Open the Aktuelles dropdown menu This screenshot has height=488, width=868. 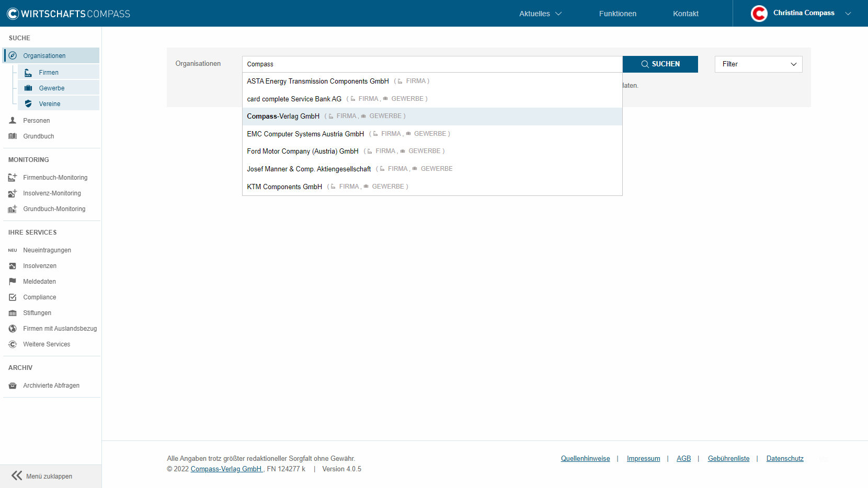pyautogui.click(x=540, y=14)
